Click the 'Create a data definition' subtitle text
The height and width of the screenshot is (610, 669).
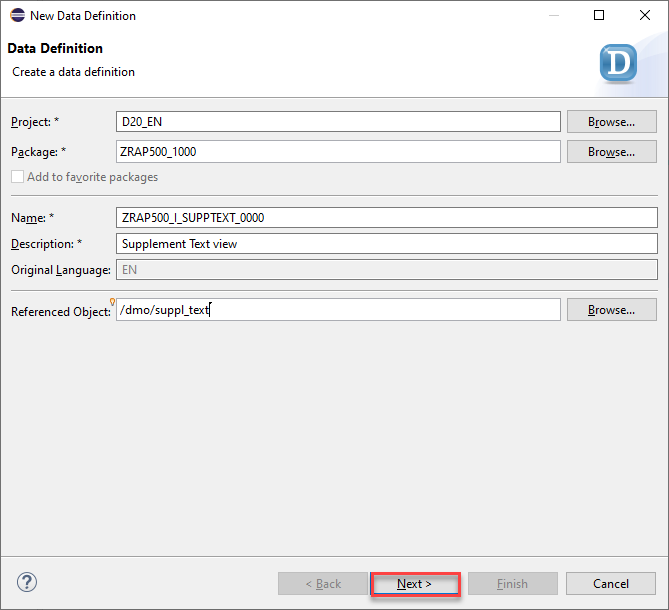73,72
